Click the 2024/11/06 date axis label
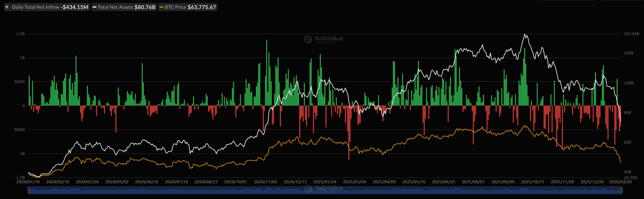Image resolution: width=644 pixels, height=199 pixels. 265,182
